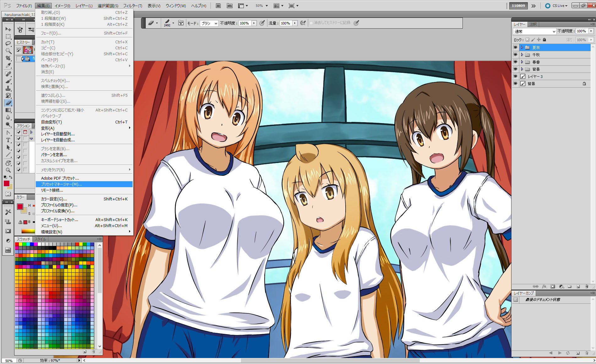Click delete layer trash icon
This screenshot has height=364, width=596.
tap(586, 286)
